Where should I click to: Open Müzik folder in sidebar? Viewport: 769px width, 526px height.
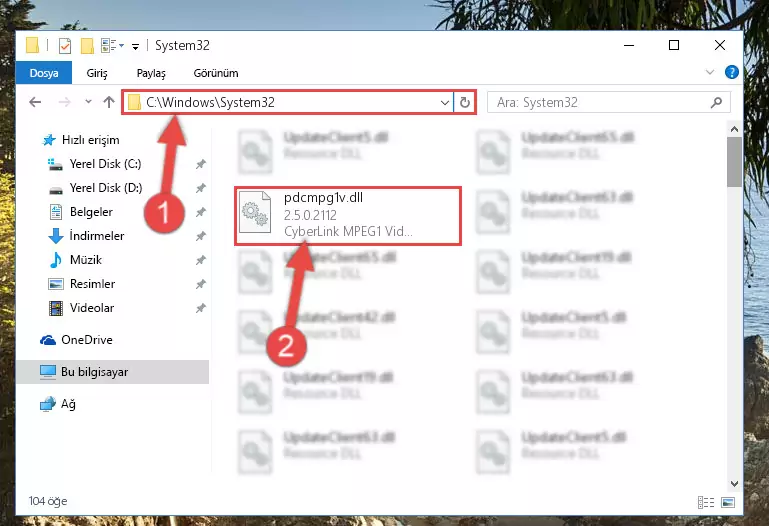click(76, 260)
